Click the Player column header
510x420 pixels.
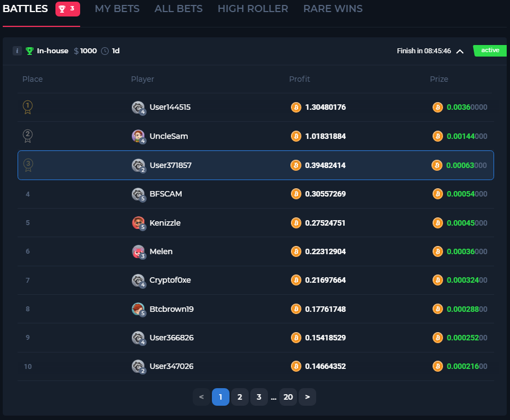143,79
